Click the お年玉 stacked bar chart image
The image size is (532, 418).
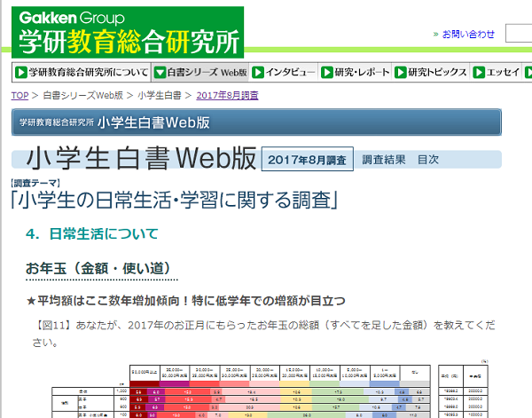pos(241,391)
